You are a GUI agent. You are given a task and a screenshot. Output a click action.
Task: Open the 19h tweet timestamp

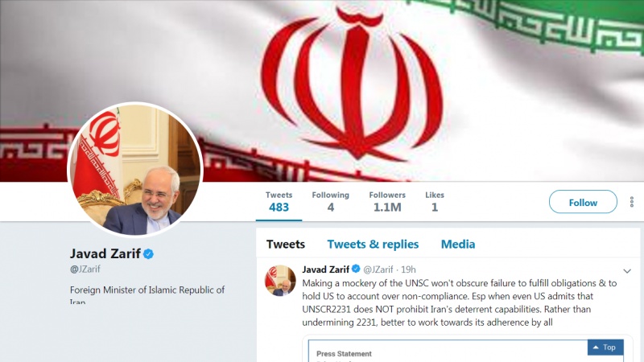408,269
